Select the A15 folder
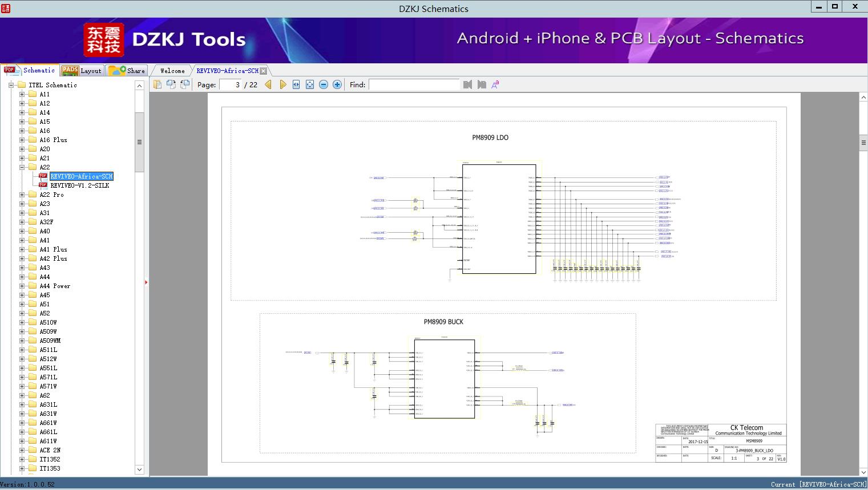Viewport: 868px width, 490px height. [x=45, y=122]
